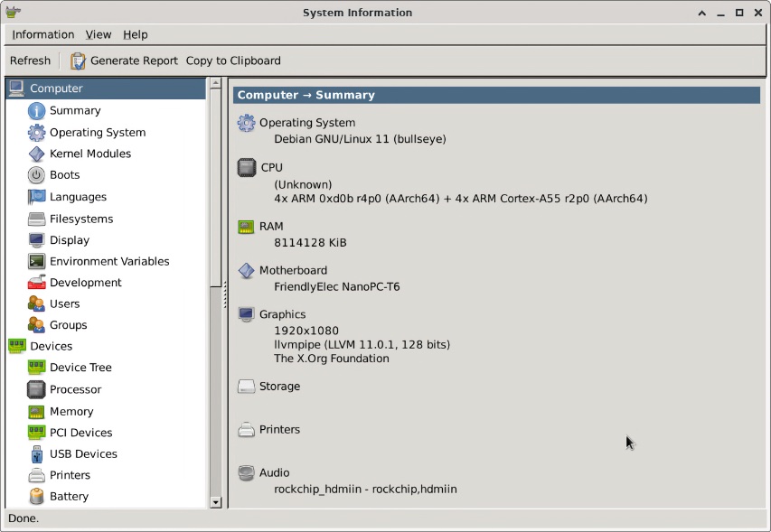This screenshot has height=532, width=771.
Task: Click the 'Storage' heading in summary
Action: click(x=280, y=387)
